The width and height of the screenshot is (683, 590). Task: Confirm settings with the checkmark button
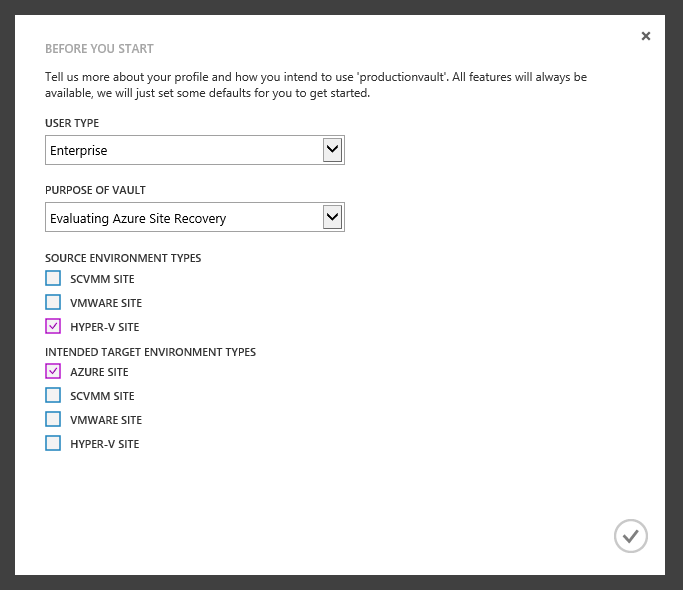(630, 536)
